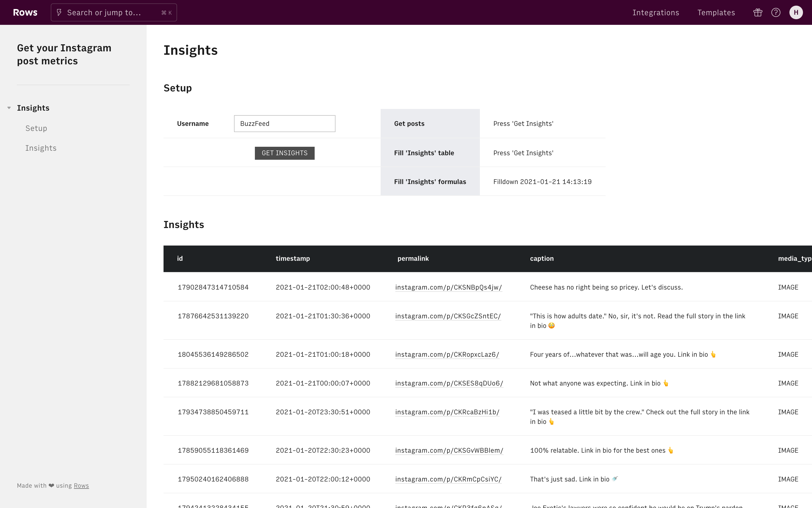Select caption 'Four years of...whatever that was'

(x=623, y=354)
